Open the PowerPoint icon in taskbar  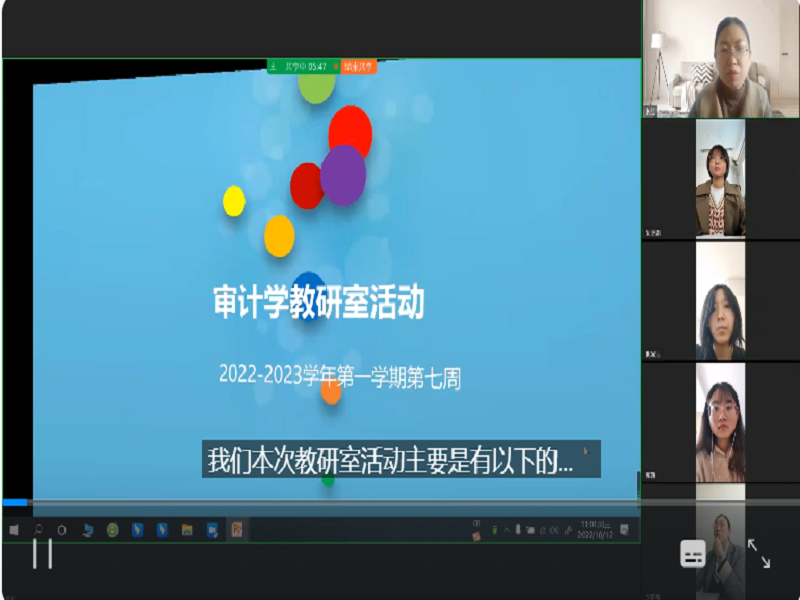pyautogui.click(x=237, y=530)
